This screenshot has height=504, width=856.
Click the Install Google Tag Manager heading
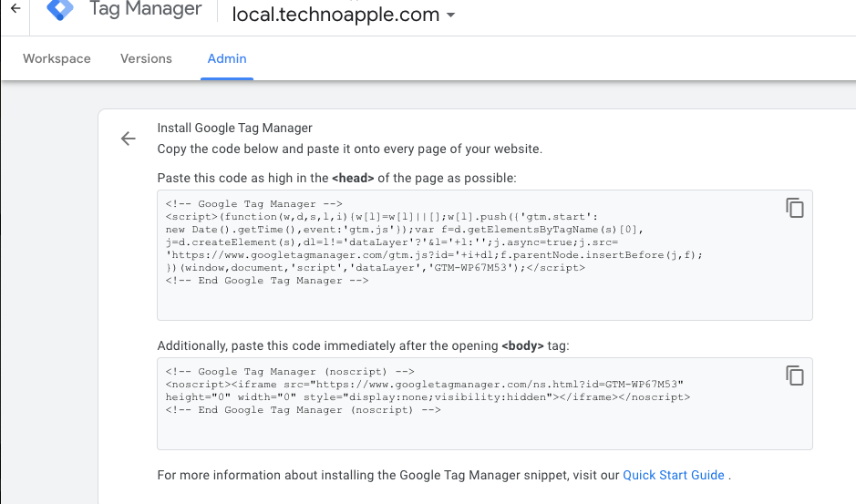234,129
